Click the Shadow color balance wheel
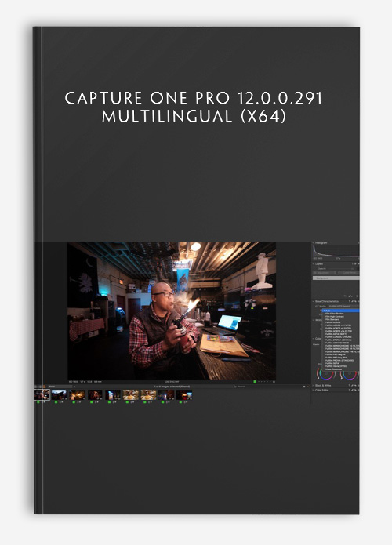The image size is (392, 545). 327,373
